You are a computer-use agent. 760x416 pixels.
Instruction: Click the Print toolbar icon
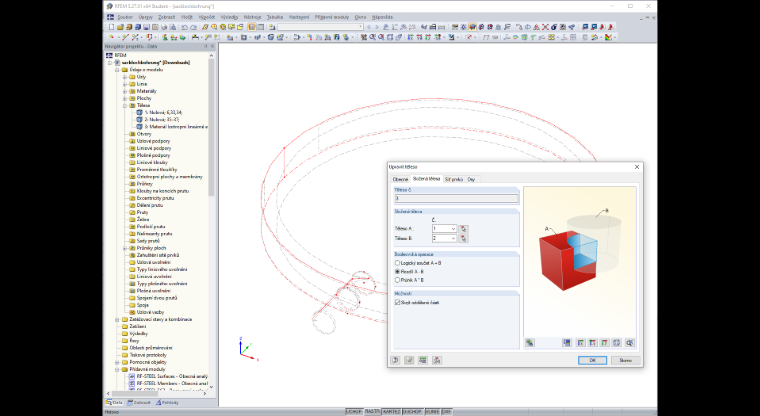click(x=164, y=27)
